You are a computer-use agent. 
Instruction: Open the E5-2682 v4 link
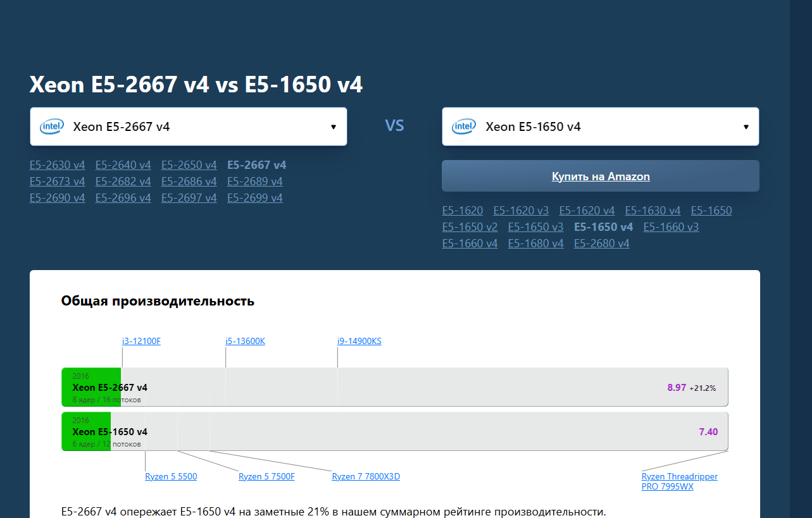click(123, 182)
